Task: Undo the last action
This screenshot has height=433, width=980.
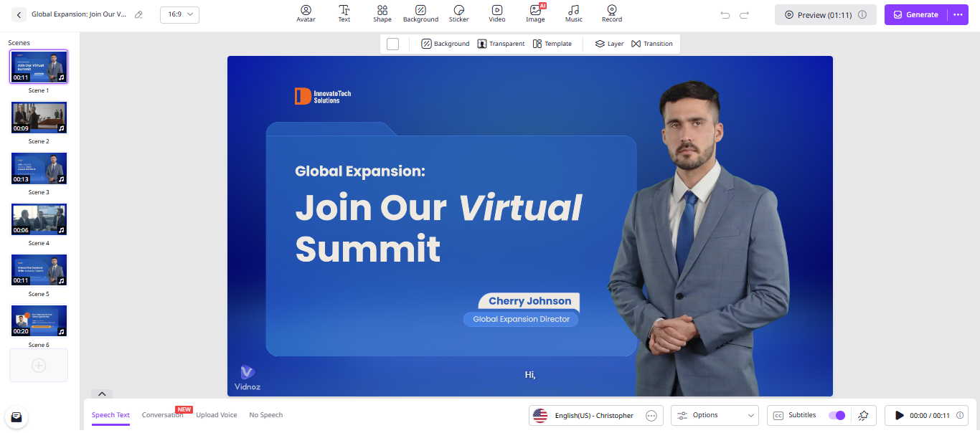Action: click(x=725, y=14)
